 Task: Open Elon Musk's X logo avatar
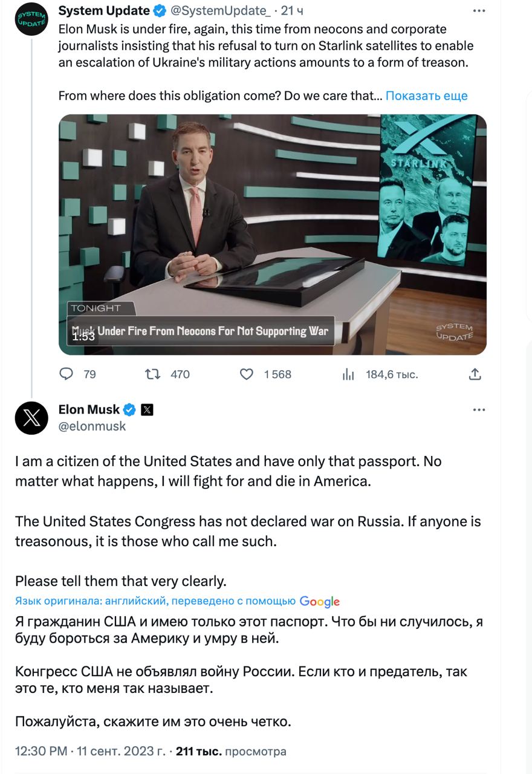(x=31, y=418)
